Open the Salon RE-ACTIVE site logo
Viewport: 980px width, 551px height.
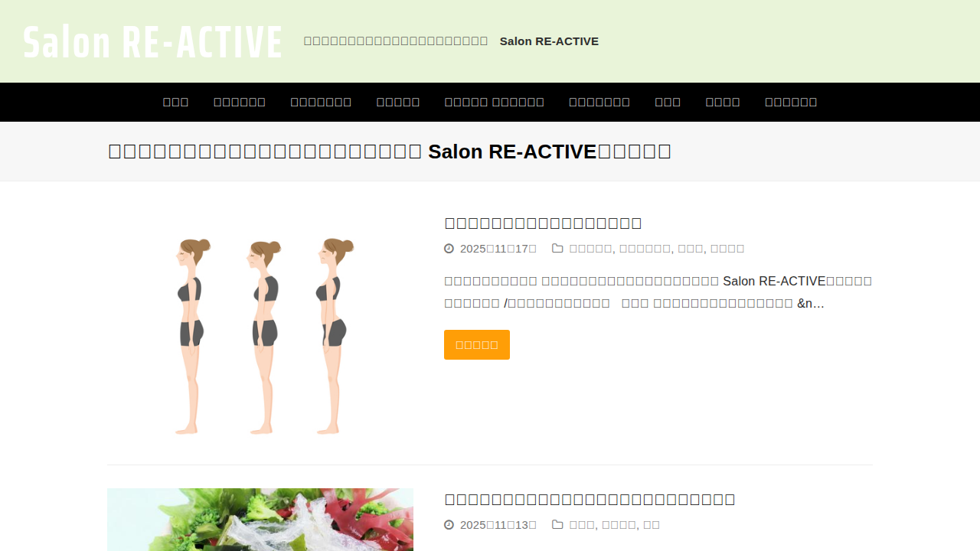click(x=152, y=42)
